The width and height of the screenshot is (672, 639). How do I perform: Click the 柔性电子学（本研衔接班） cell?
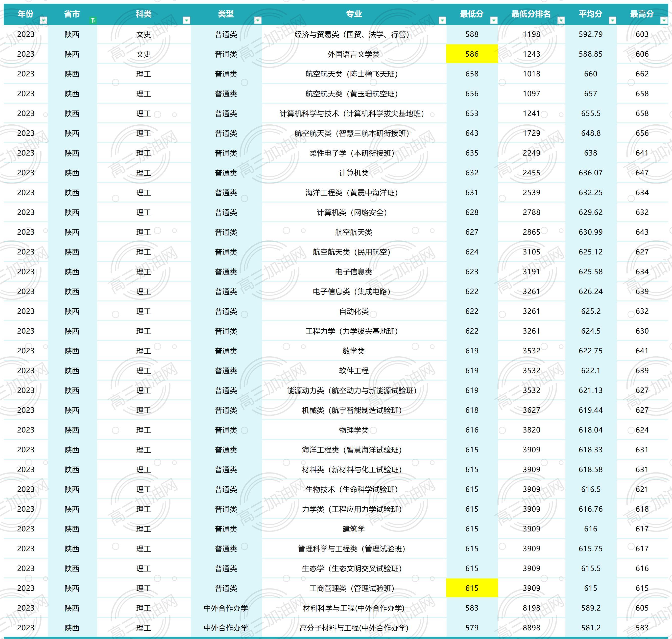coord(354,153)
